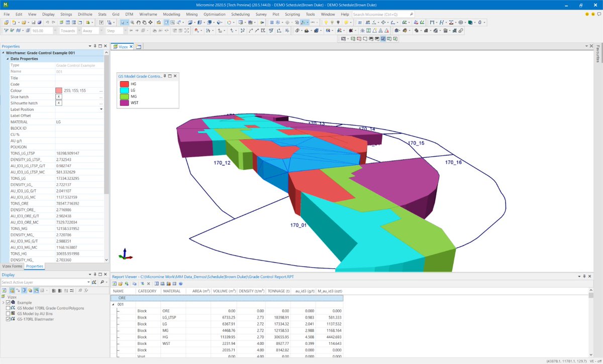
Task: Open the Display panel options arrow
Action: [90, 275]
